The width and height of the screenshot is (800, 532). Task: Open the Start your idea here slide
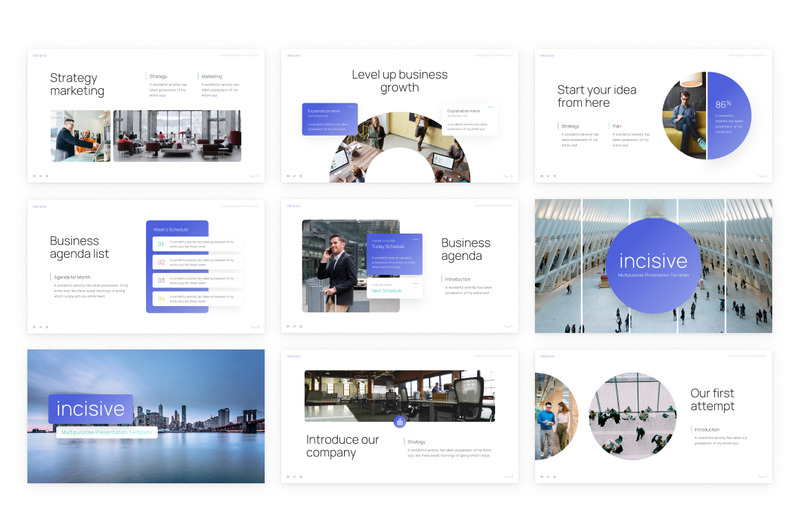click(653, 116)
